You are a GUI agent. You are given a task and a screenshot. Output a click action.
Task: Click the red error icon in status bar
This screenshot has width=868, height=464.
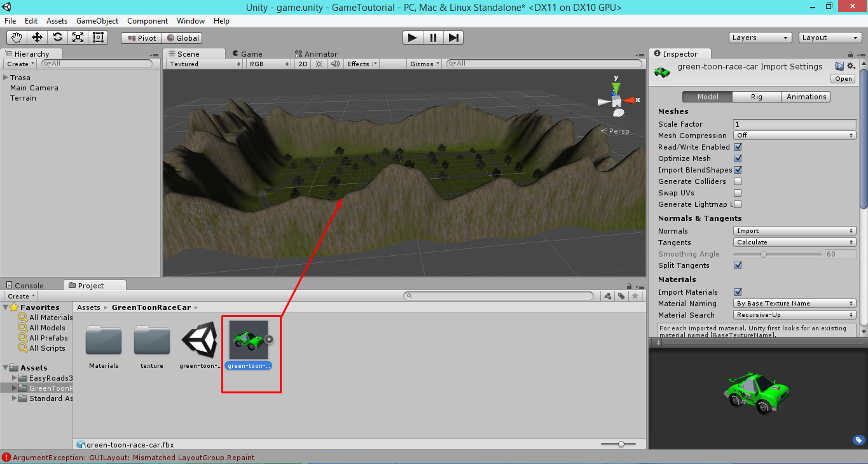6,457
